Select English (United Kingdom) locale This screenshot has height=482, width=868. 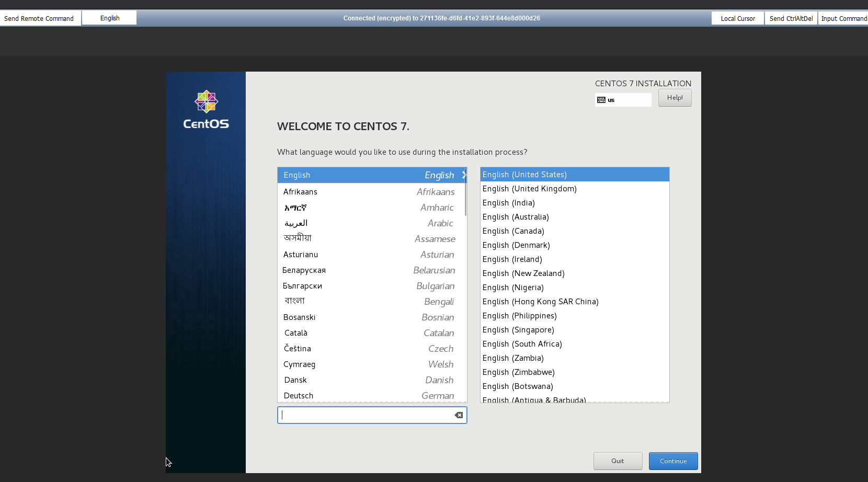(x=575, y=189)
